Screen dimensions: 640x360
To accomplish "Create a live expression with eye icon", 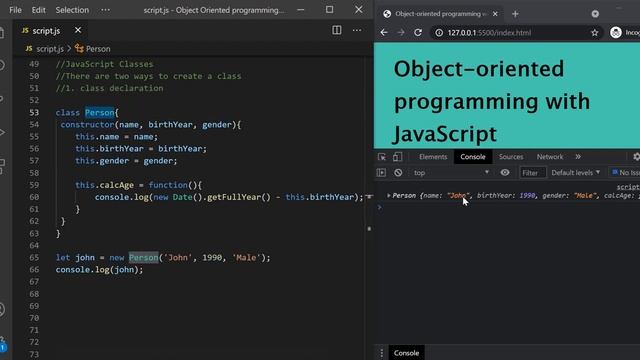I will (x=505, y=173).
